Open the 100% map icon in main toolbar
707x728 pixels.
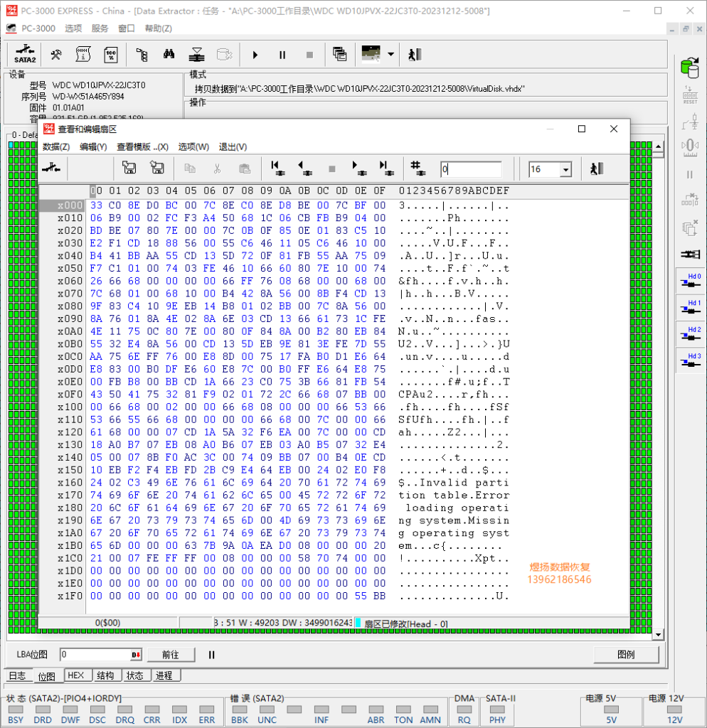pos(111,55)
